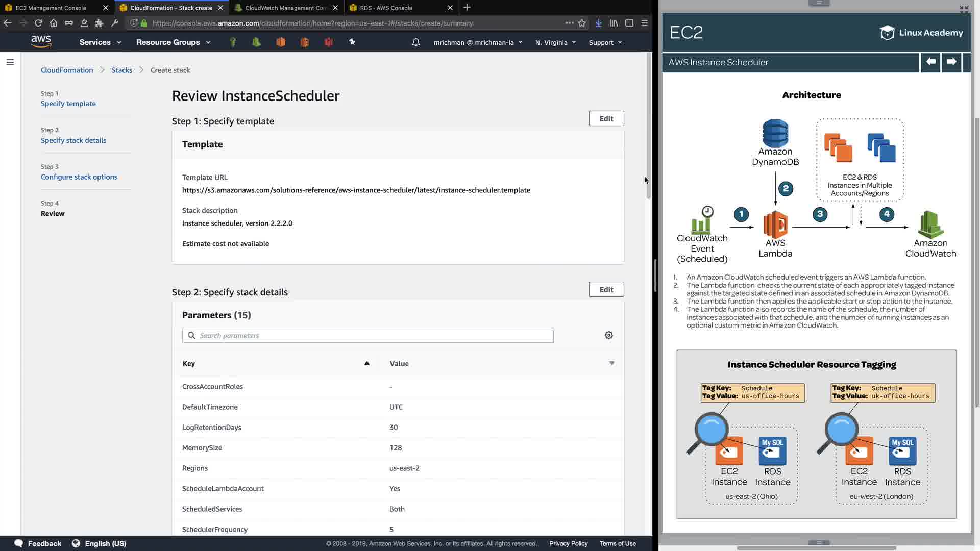Image resolution: width=980 pixels, height=551 pixels.
Task: Switch to RDS - AWS Console tab
Action: (x=386, y=8)
